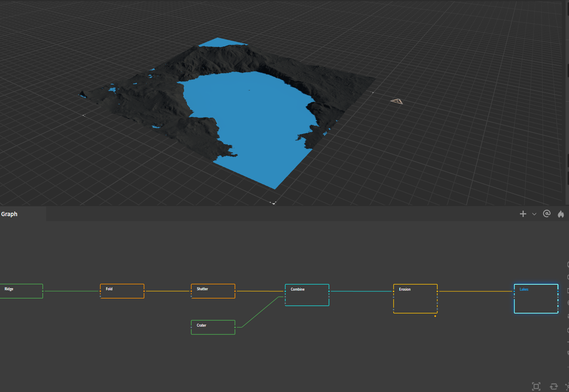Select the Combine node

pyautogui.click(x=307, y=294)
